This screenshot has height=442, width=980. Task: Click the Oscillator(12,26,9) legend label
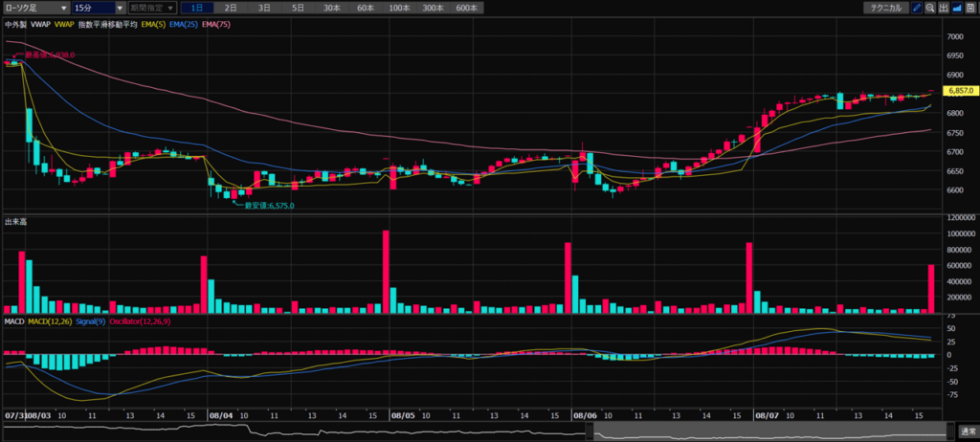140,321
